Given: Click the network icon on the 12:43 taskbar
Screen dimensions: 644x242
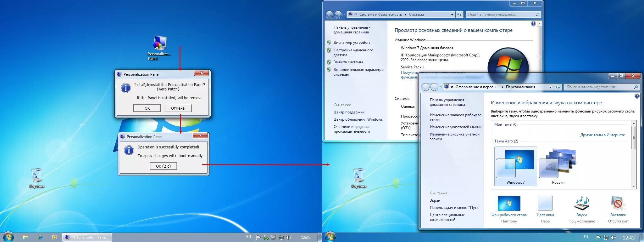Looking at the screenshot, I should pos(606,238).
